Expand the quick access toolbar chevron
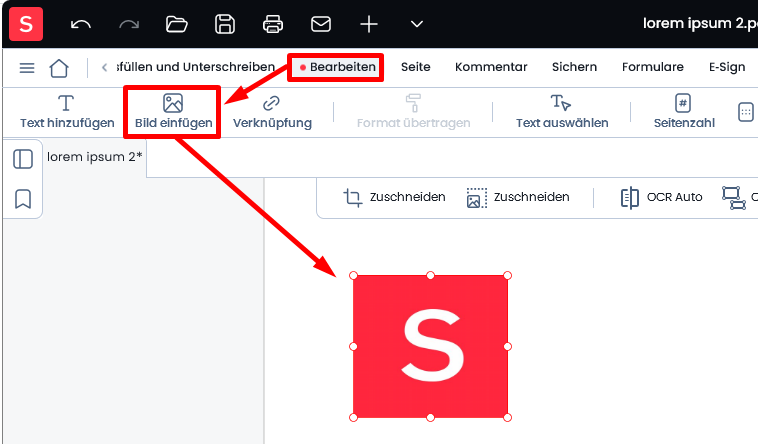758x444 pixels. 417,24
